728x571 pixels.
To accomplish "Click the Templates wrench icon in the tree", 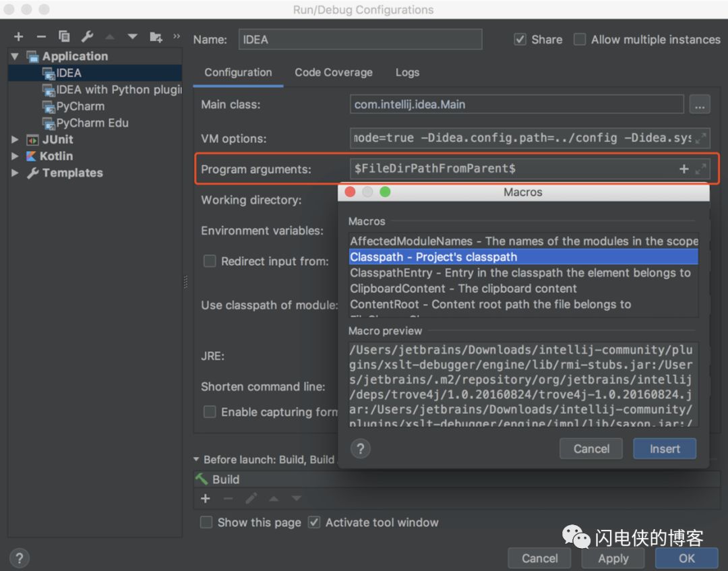I will [32, 173].
